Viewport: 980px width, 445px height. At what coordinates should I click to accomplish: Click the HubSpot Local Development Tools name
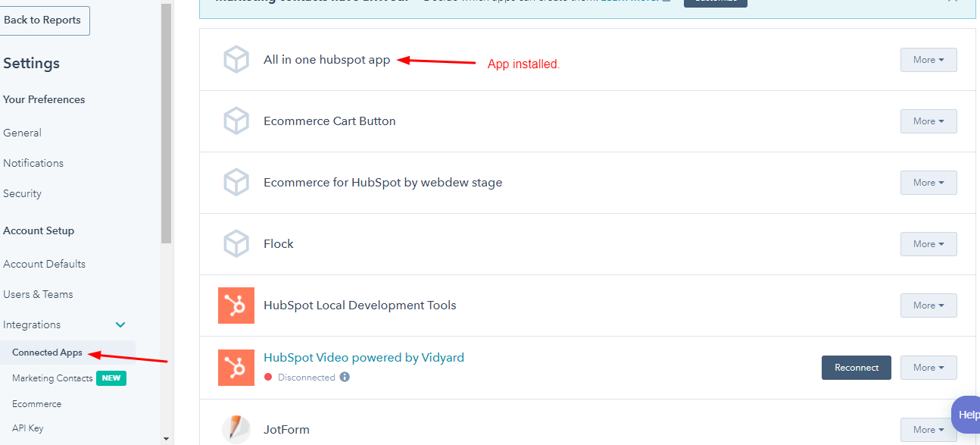tap(360, 306)
